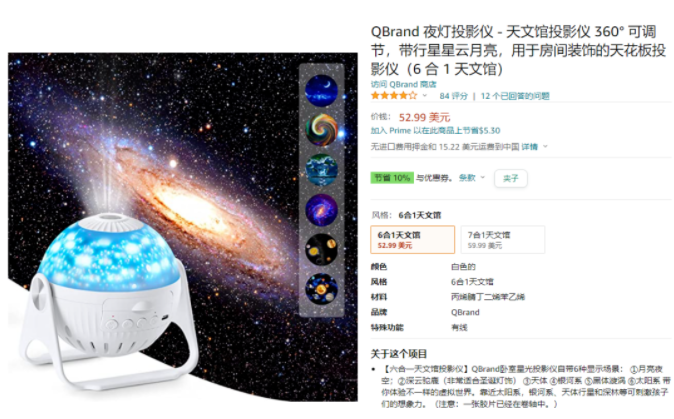Visit the QBrand store link
The image size is (674, 419).
(404, 84)
